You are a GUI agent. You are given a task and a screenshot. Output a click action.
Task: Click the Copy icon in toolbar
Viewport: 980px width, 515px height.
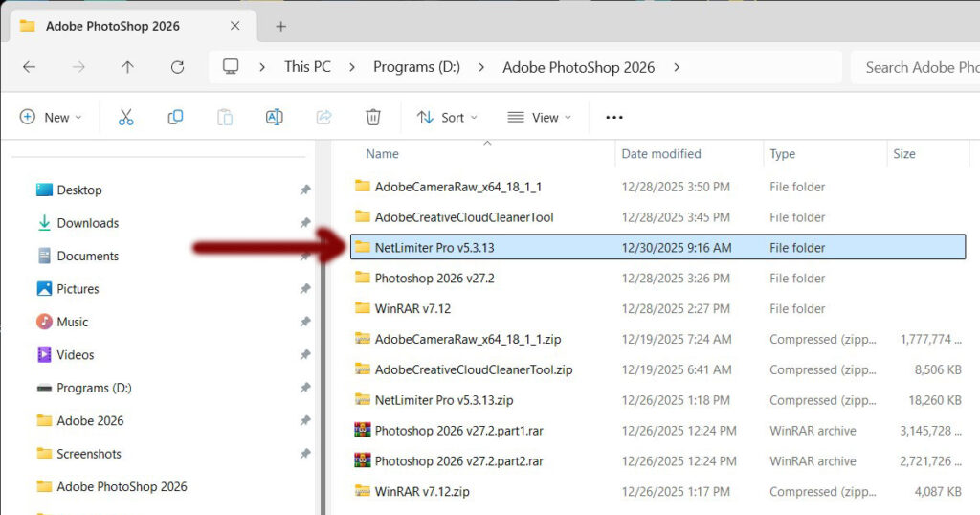pos(175,117)
